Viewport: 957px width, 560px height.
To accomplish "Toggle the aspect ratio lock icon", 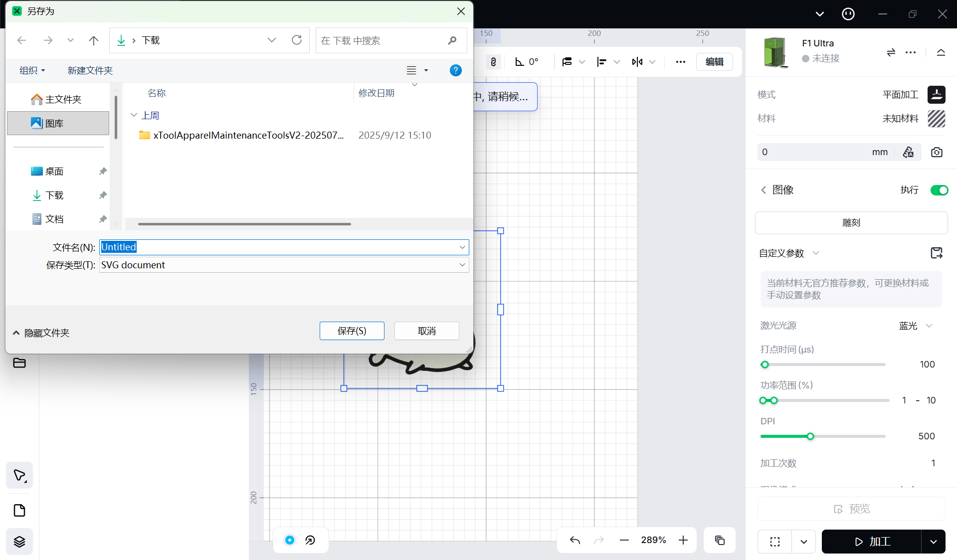I will click(x=493, y=62).
